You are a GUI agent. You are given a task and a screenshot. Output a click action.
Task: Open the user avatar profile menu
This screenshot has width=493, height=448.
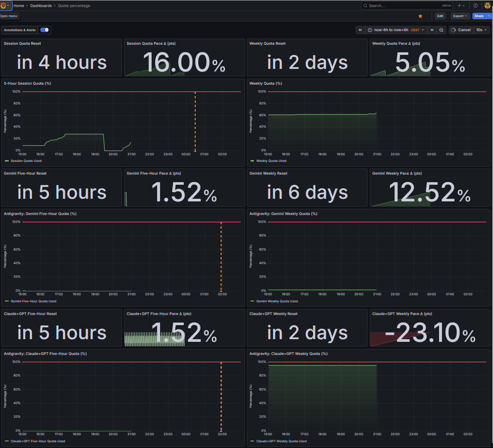pyautogui.click(x=488, y=6)
